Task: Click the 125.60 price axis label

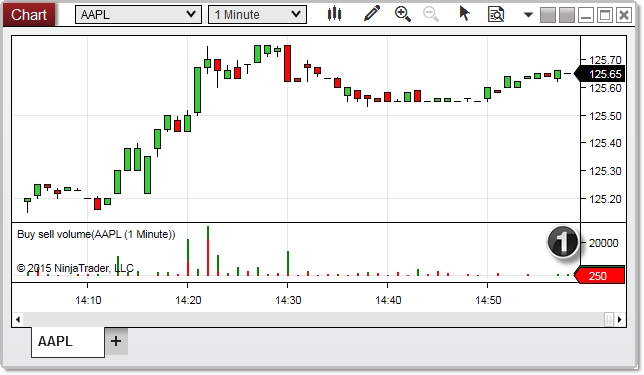Action: [605, 88]
